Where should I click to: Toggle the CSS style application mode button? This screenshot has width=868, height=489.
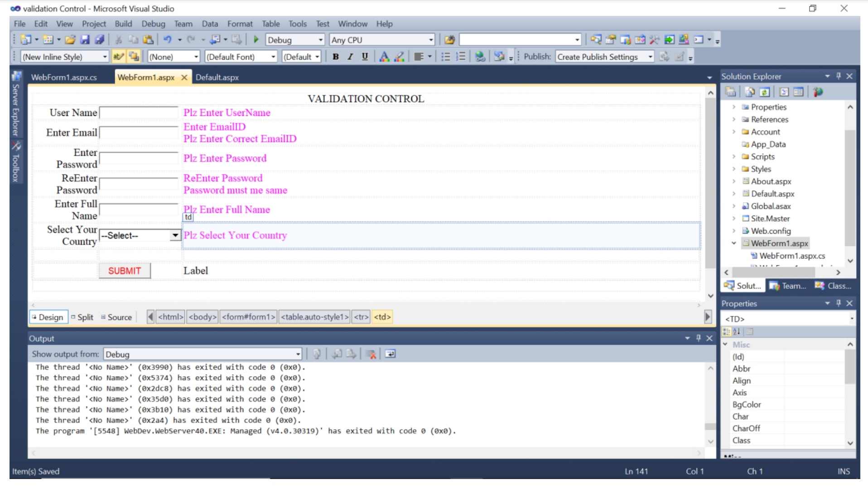(x=119, y=57)
